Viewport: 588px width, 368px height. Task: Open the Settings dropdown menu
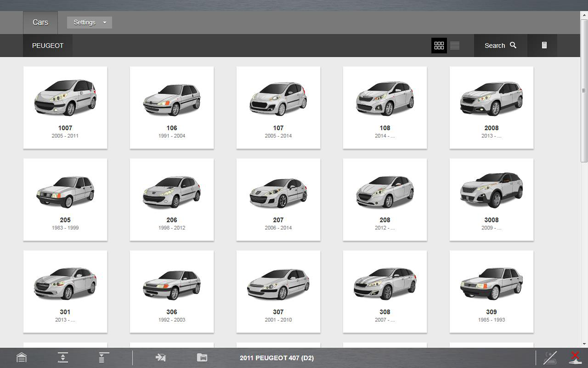click(89, 22)
